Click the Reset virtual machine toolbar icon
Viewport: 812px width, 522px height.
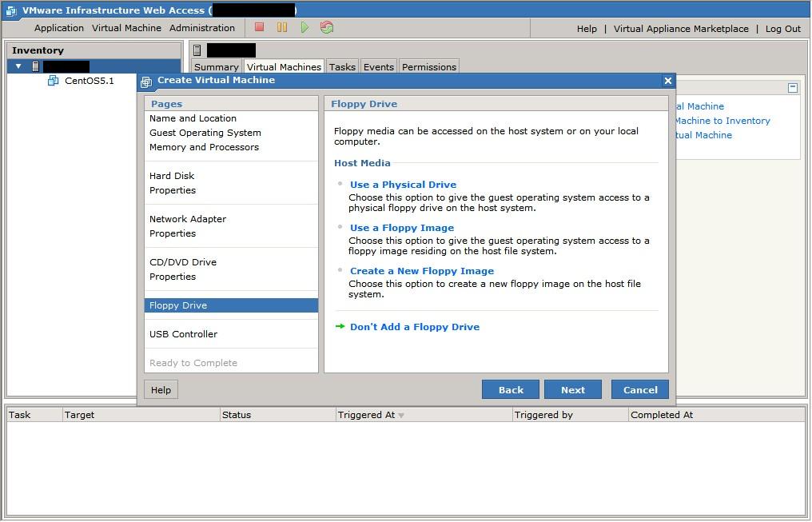tap(327, 27)
